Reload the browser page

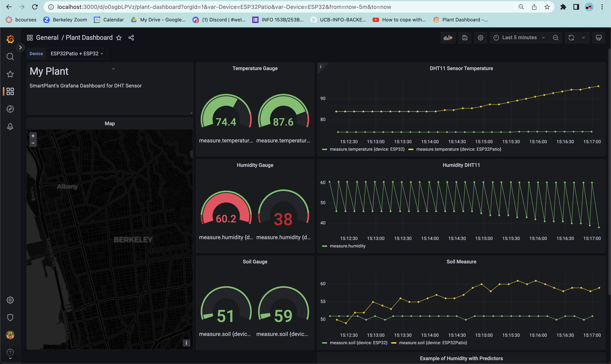(x=35, y=7)
